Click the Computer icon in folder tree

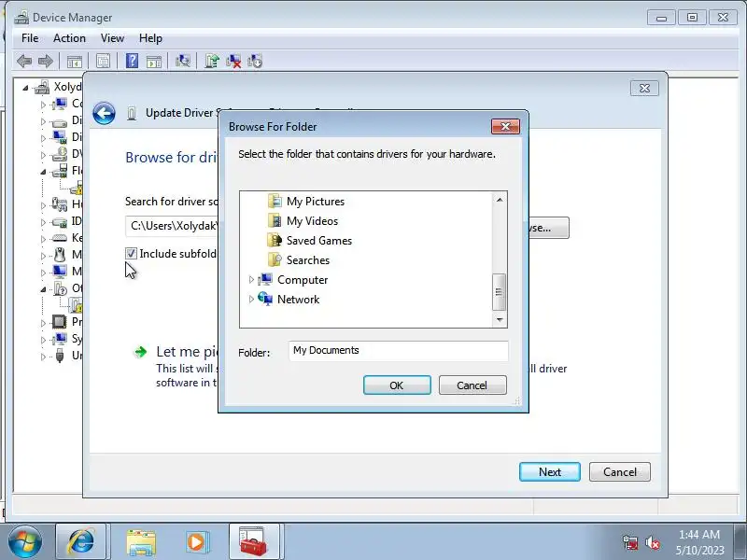(x=265, y=279)
